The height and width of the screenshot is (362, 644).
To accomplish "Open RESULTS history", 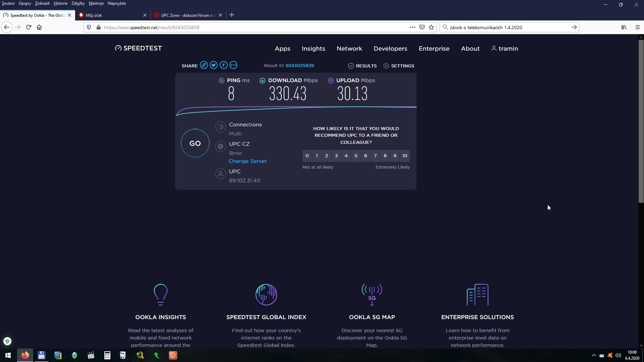I will coord(362,66).
